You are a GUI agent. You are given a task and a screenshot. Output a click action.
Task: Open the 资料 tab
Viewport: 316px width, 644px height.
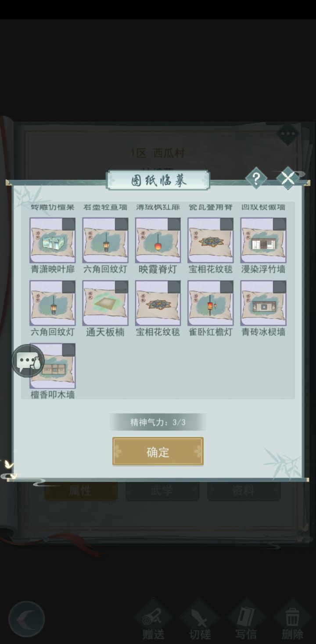coord(244,491)
